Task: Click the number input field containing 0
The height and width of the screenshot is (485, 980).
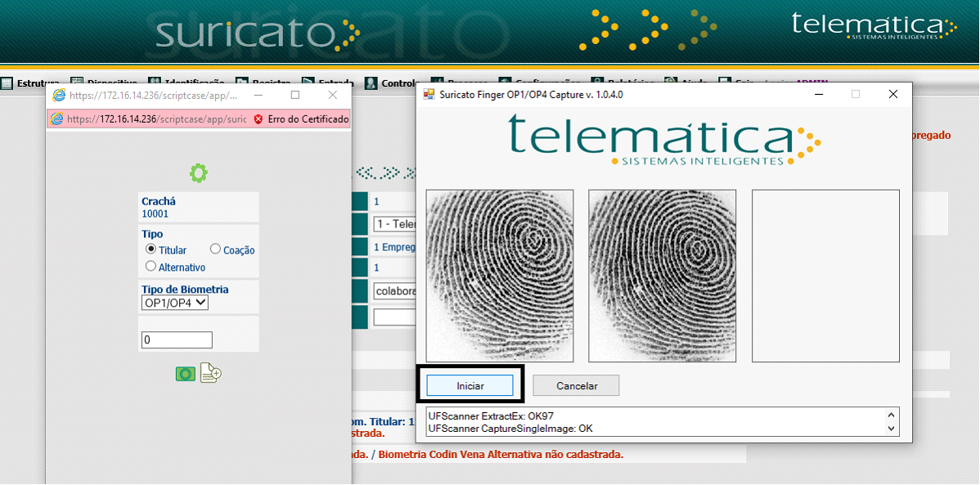Action: pos(177,340)
